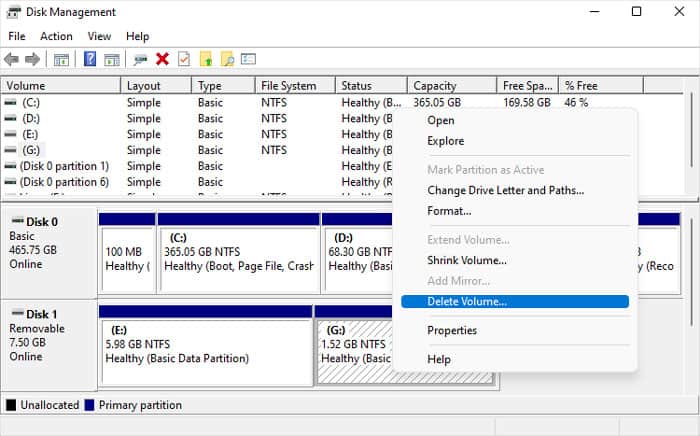
Task: Select the (G:) 1.52 GB NTFS partition block
Action: pyautogui.click(x=354, y=346)
